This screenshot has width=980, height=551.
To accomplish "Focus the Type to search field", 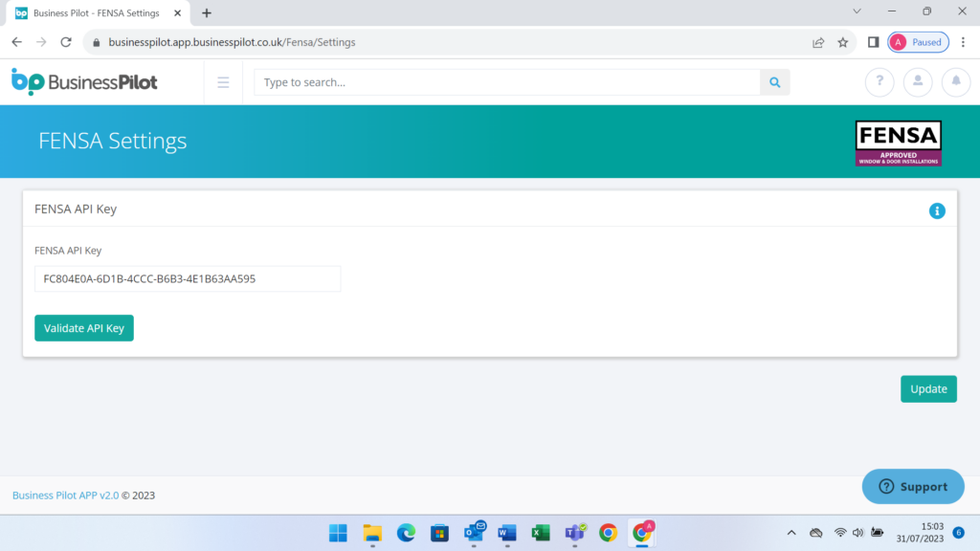I will tap(507, 82).
